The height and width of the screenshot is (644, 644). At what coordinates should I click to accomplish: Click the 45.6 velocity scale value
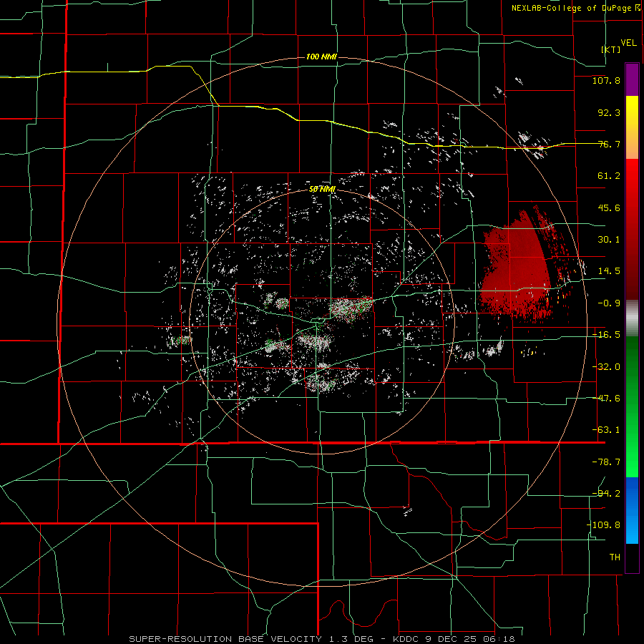[x=609, y=208]
